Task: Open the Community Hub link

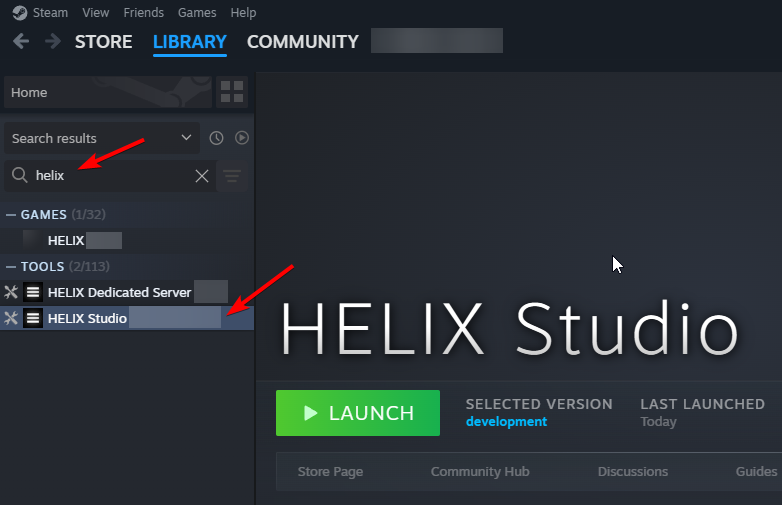Action: (x=480, y=472)
